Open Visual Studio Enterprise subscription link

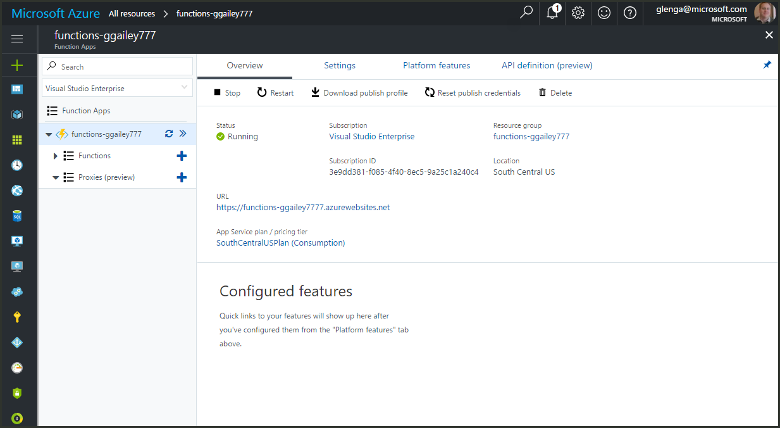372,136
